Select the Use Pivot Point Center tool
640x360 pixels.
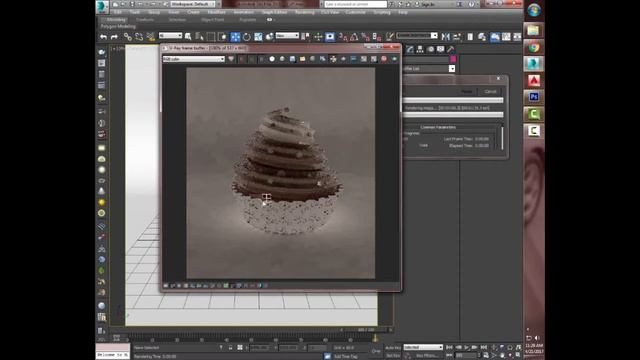coord(305,37)
